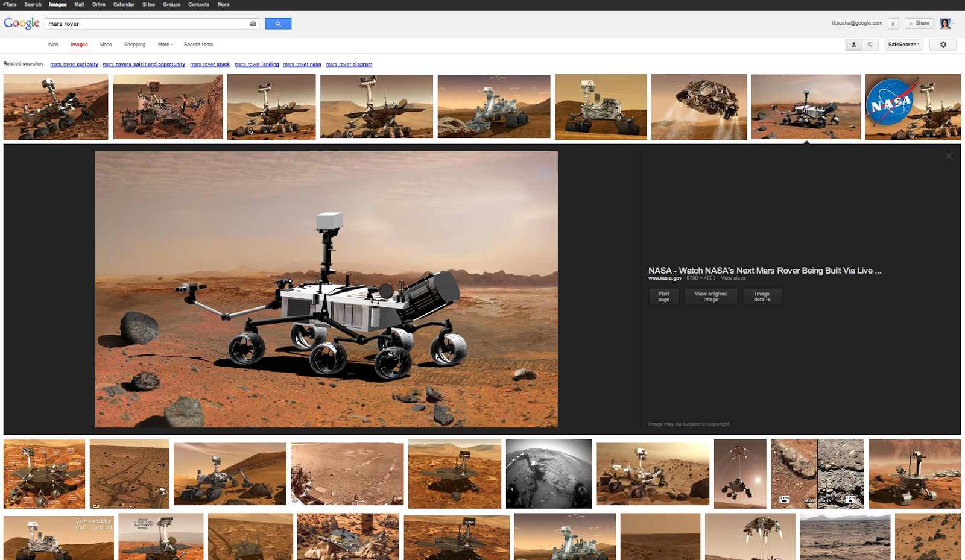
Task: Switch to global results globe toggle
Action: point(870,45)
